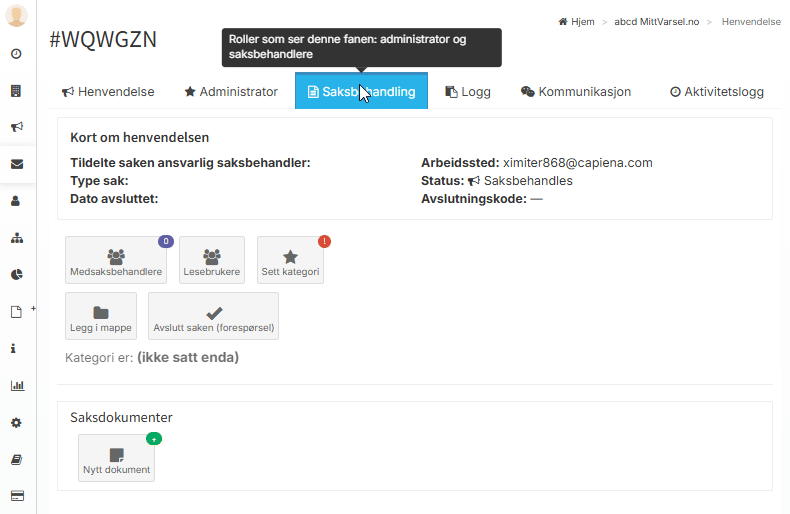
Task: Click the credit card sidebar icon
Action: 16,496
